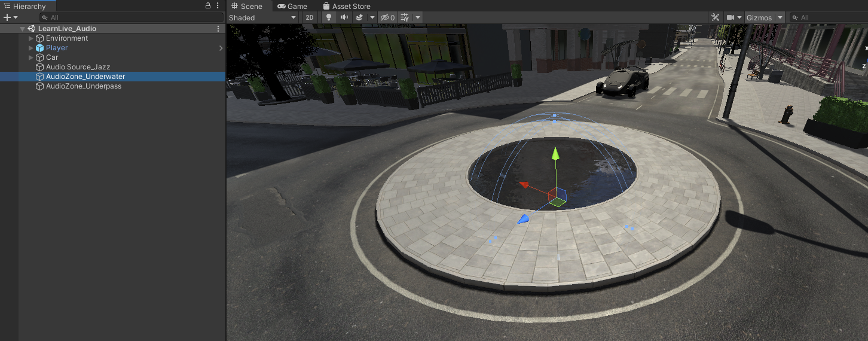Open the scene camera settings icon
This screenshot has width=868, height=341.
pos(731,17)
